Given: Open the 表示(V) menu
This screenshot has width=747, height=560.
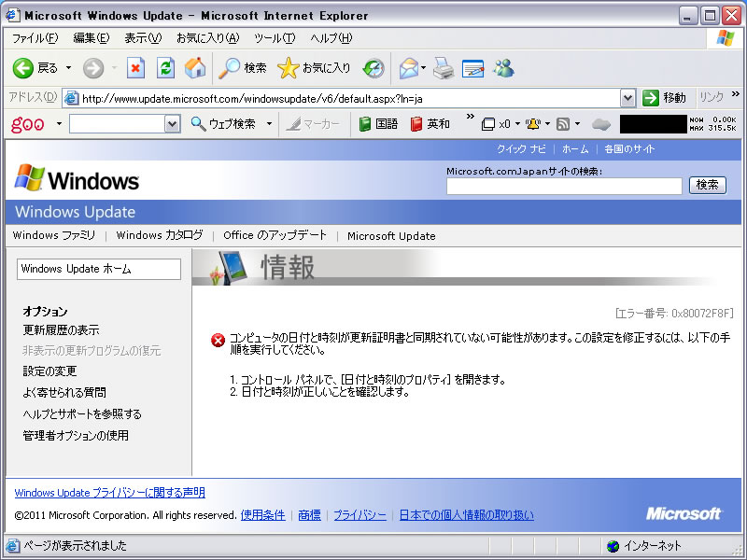Looking at the screenshot, I should tap(143, 38).
